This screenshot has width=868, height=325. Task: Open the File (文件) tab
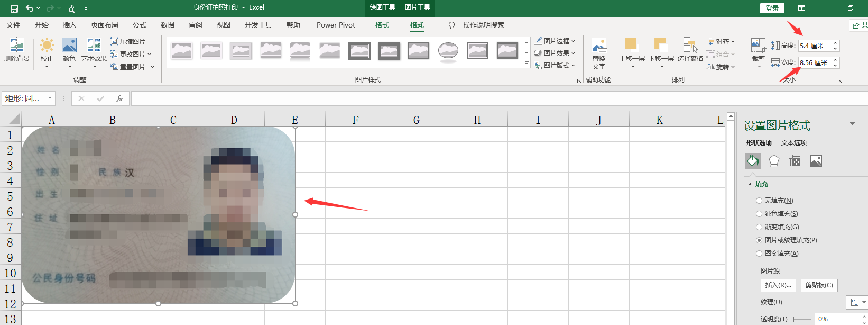(x=13, y=25)
